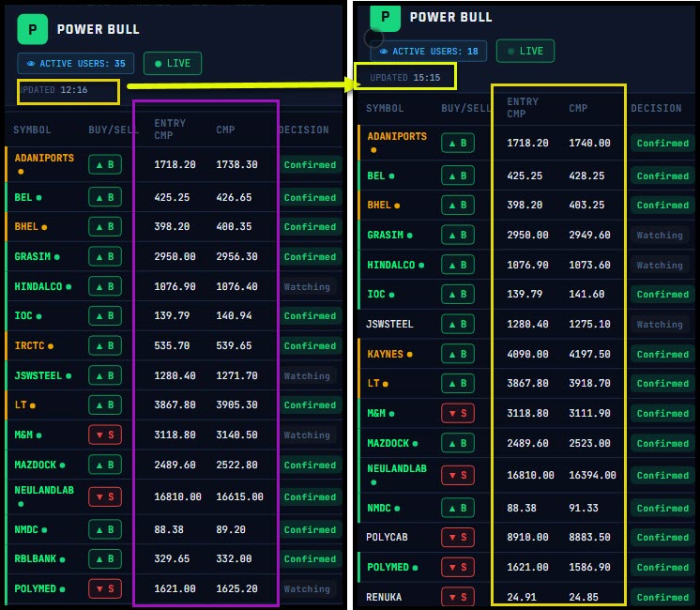This screenshot has width=700, height=610.
Task: Click the B buy badge for NMDC, left panel
Action: pyautogui.click(x=105, y=529)
